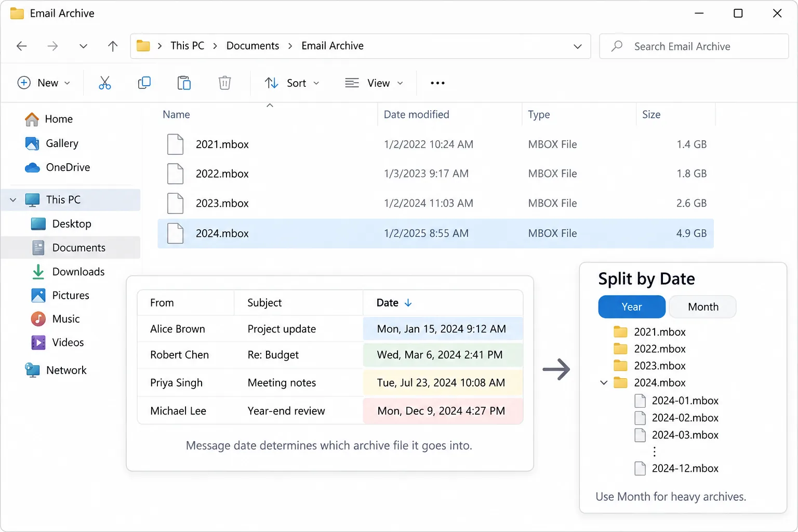Sort by the Size column header
The image size is (798, 532).
pos(651,115)
